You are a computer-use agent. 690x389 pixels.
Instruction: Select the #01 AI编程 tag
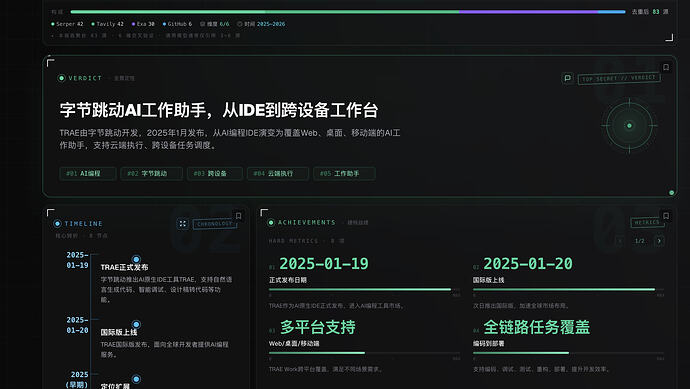tap(88, 173)
